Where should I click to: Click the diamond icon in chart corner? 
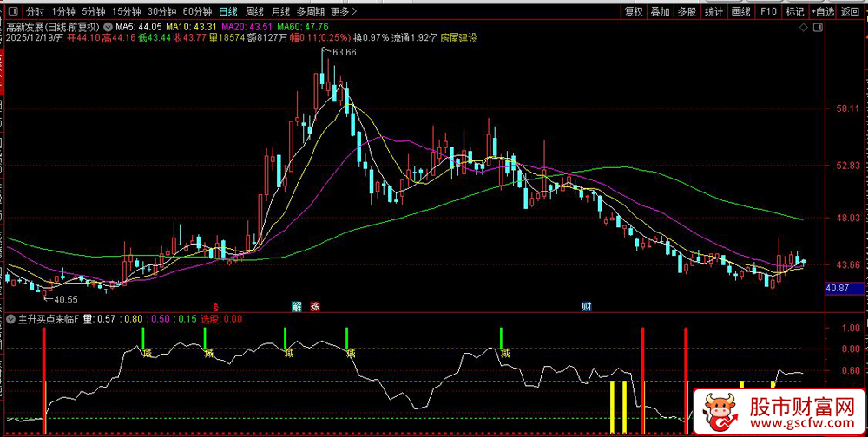(803, 27)
